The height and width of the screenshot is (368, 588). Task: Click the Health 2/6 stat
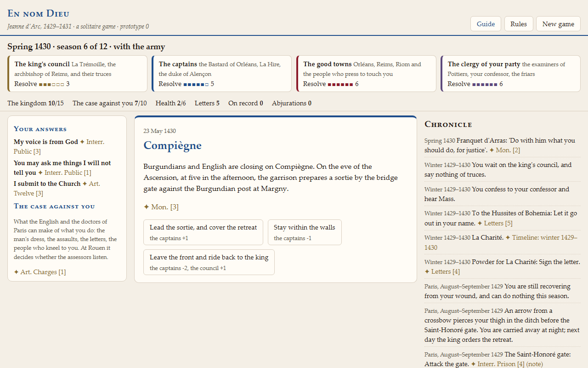click(171, 103)
